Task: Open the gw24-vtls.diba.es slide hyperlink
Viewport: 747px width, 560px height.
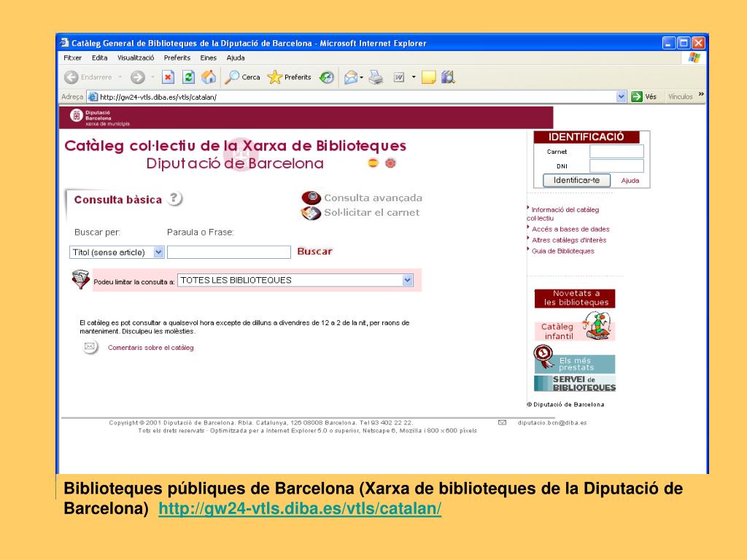Action: [300, 508]
